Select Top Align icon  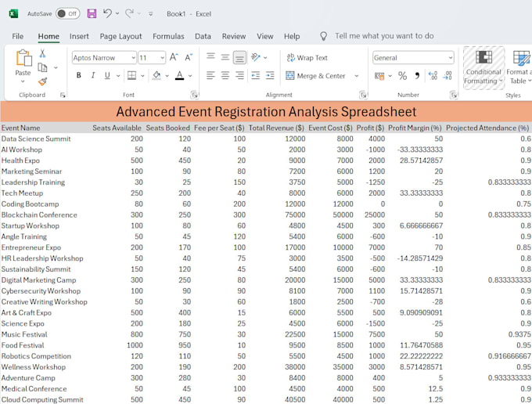(x=210, y=56)
